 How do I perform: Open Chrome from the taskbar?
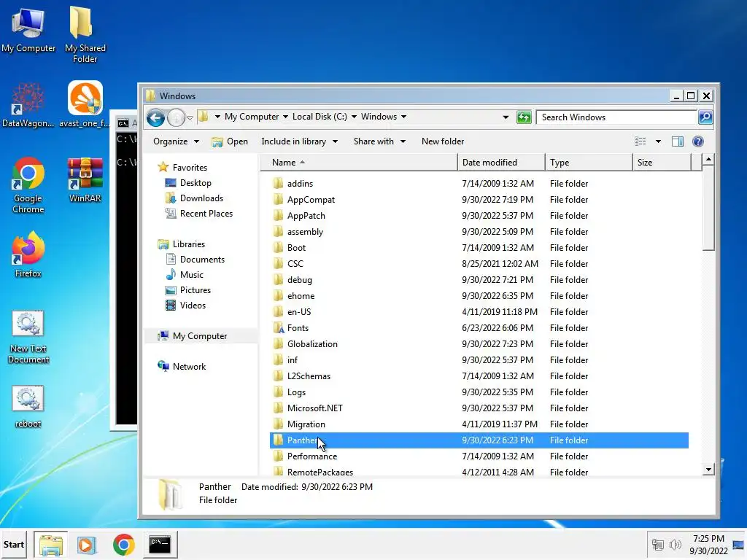coord(123,545)
